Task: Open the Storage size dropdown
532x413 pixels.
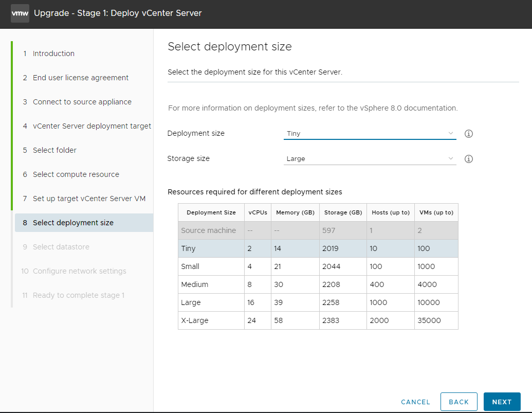Action: coord(370,158)
